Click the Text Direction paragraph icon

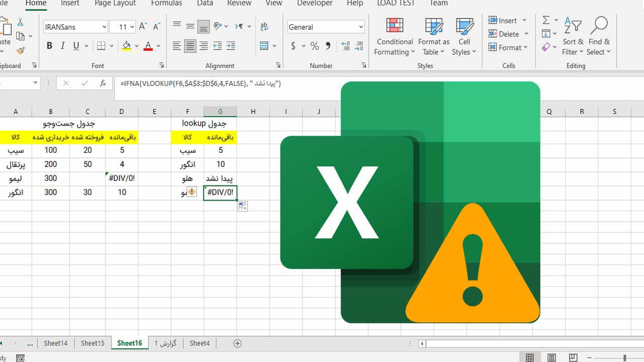point(240,26)
